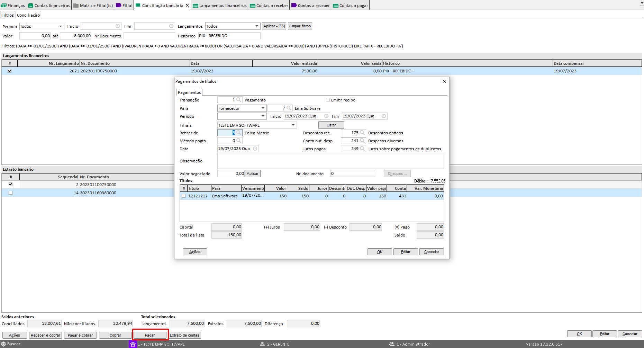Open the Lançamentos financeiros tab
This screenshot has width=644, height=348.
pyautogui.click(x=220, y=6)
